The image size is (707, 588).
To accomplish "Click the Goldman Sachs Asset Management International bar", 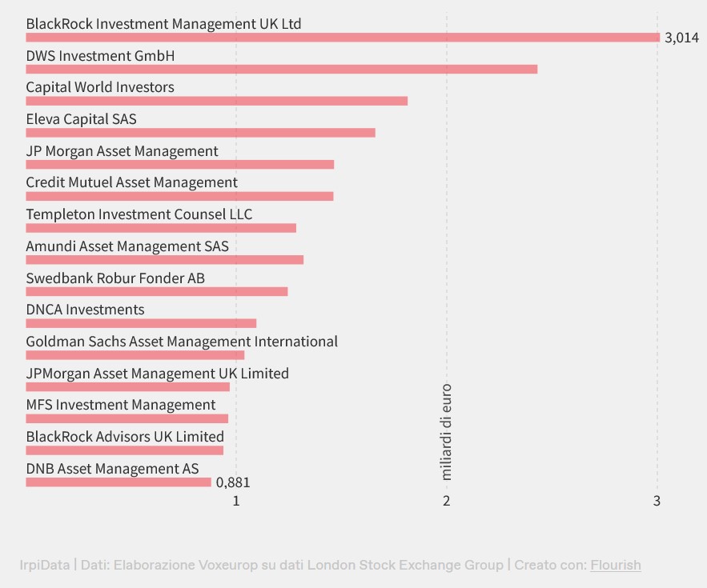I will tap(135, 355).
